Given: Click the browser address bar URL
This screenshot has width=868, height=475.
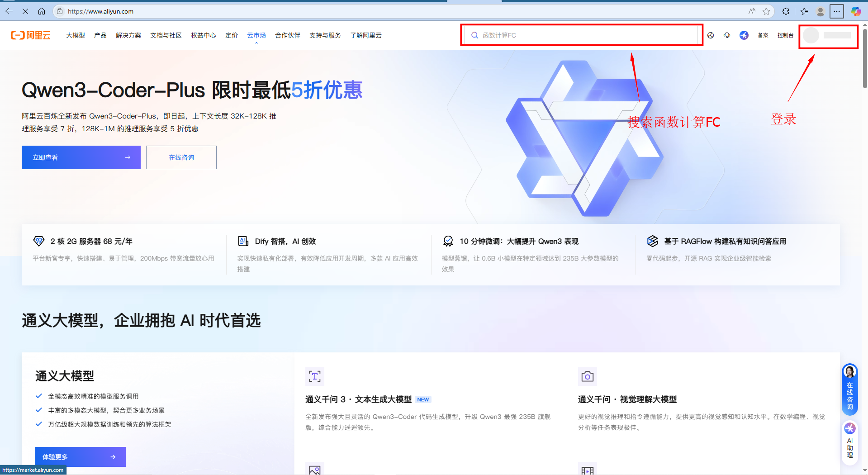Looking at the screenshot, I should coord(100,11).
